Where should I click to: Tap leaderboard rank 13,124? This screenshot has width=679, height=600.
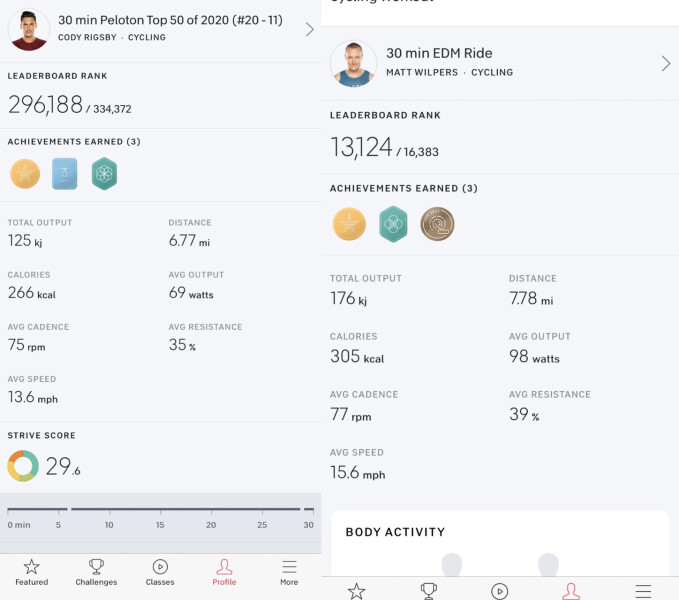361,147
